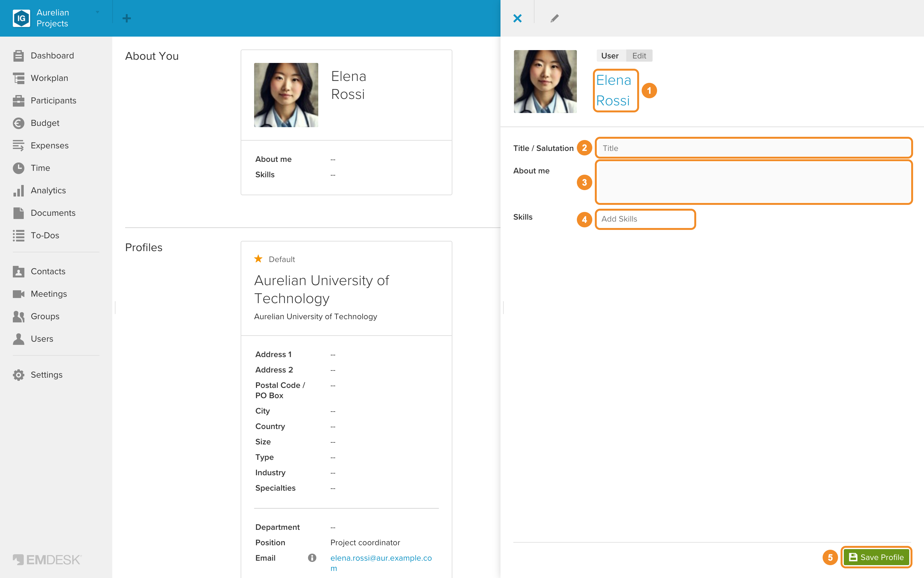Expand the Aurelian Projects dropdown arrow

tap(97, 12)
